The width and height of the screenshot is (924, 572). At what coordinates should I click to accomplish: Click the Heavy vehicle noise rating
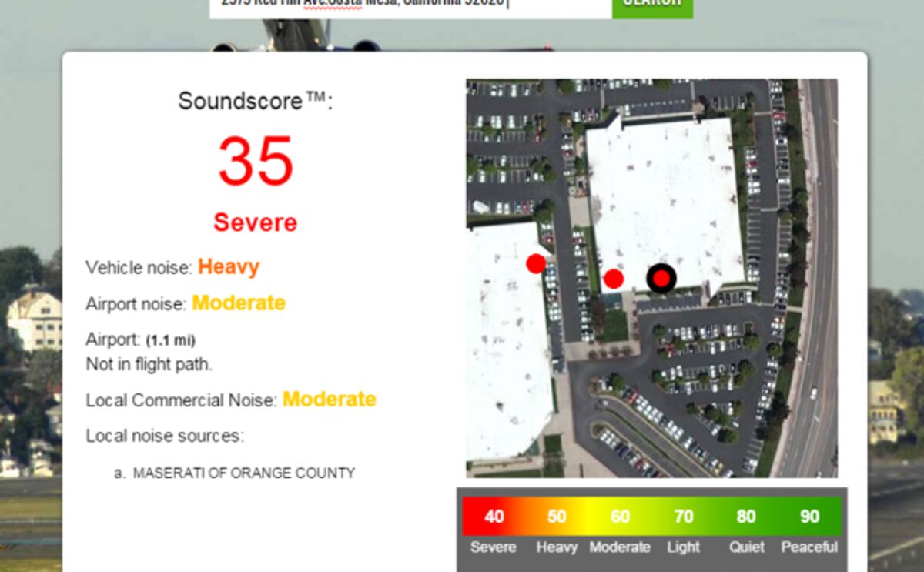tap(229, 267)
